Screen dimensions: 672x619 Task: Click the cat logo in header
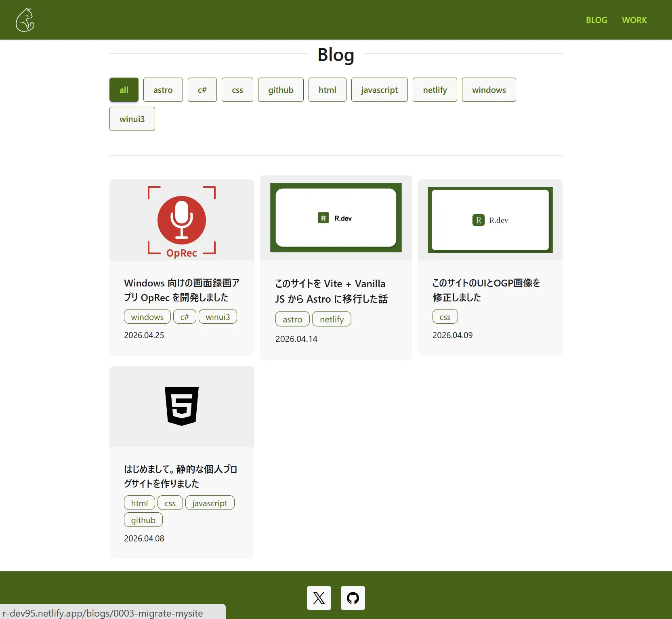[x=25, y=20]
